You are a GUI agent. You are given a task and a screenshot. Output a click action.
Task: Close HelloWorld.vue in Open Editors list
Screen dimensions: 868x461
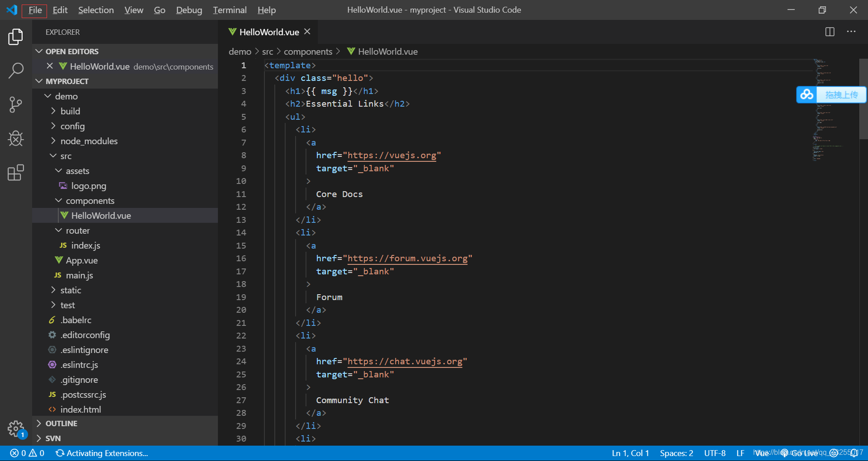(50, 66)
